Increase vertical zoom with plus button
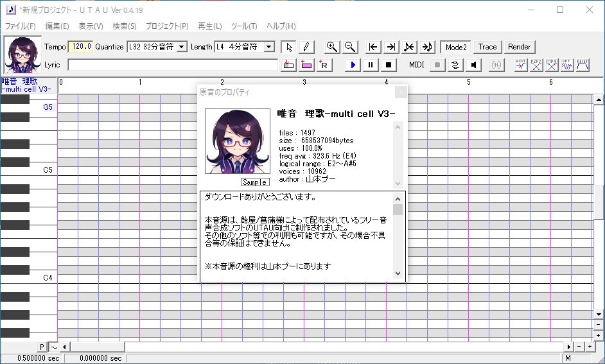Screen dimensions: 605x364 click(599, 336)
